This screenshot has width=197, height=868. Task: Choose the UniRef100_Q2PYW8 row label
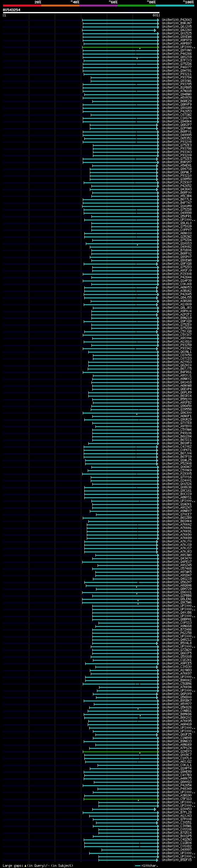coord(176,128)
